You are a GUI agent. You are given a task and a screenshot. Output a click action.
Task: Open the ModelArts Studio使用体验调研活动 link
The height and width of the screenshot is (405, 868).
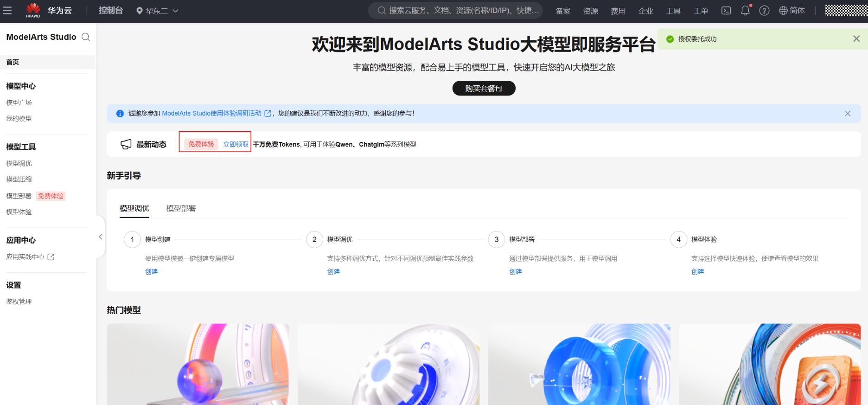pos(212,113)
